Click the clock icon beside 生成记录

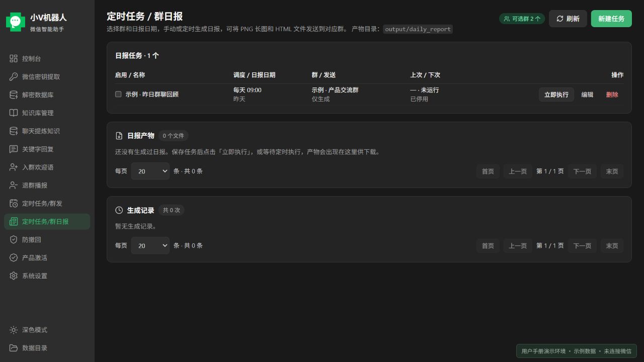[x=119, y=210]
